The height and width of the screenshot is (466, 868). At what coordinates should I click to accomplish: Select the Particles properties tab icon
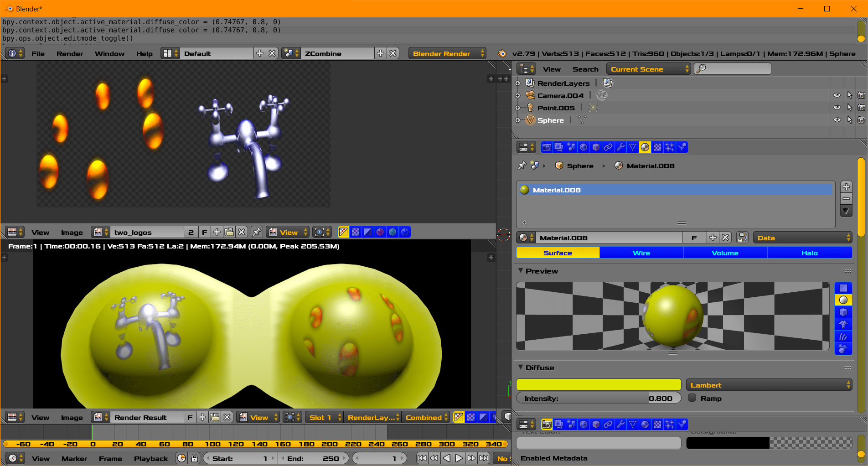(670, 147)
